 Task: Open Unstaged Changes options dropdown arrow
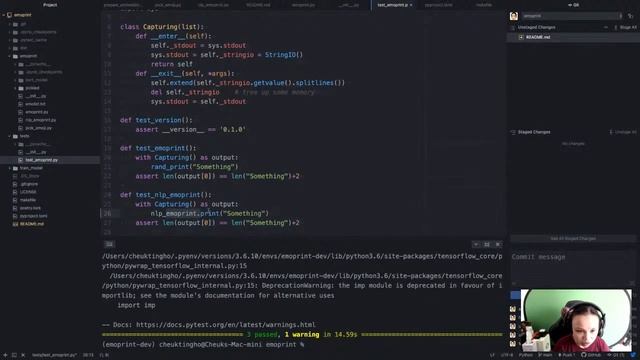click(606, 27)
